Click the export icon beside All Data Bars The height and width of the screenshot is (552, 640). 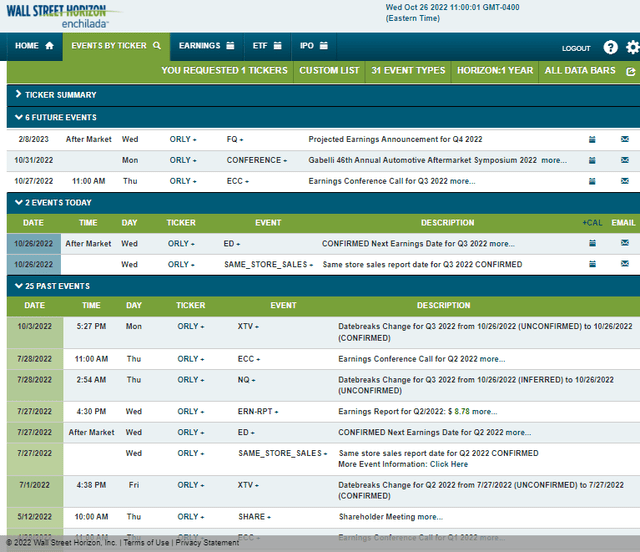(631, 71)
